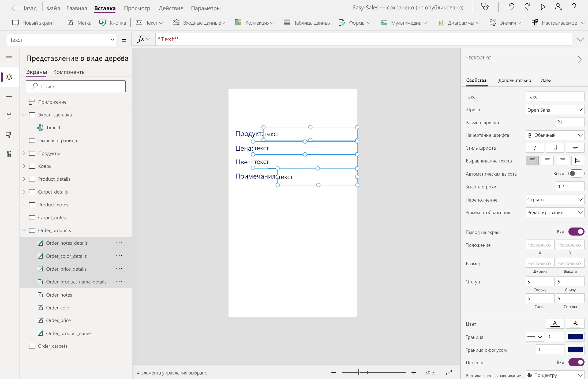Click italic font style button
Image resolution: width=588 pixels, height=379 pixels.
(x=535, y=148)
